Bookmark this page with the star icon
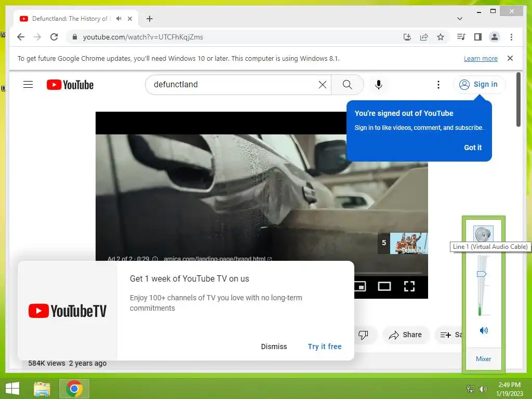This screenshot has height=399, width=532. pos(441,37)
